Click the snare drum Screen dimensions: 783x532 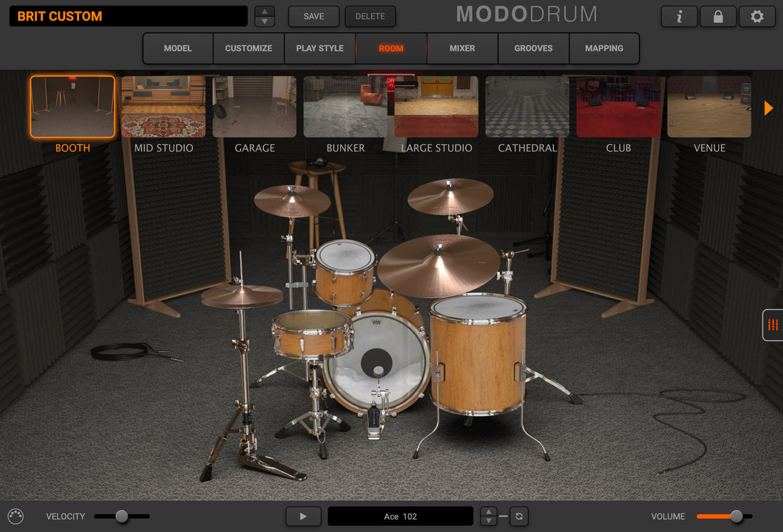point(312,334)
